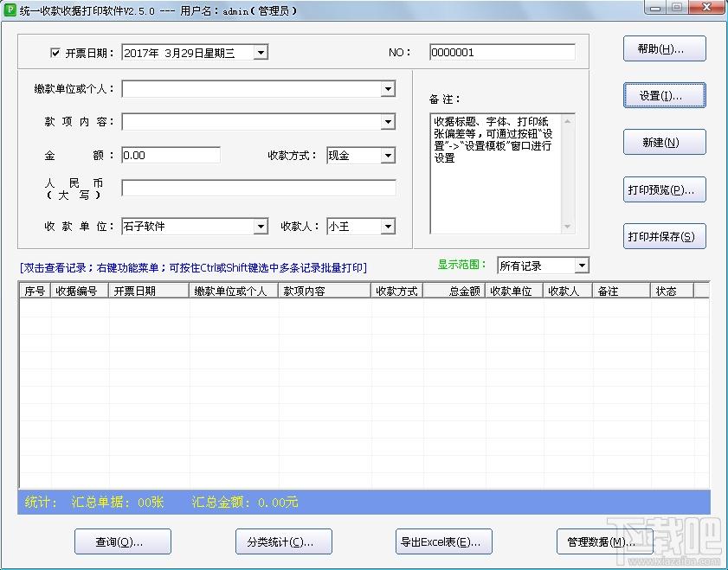This screenshot has height=570, width=728.
Task: Close the receipt software window
Action: [x=706, y=8]
